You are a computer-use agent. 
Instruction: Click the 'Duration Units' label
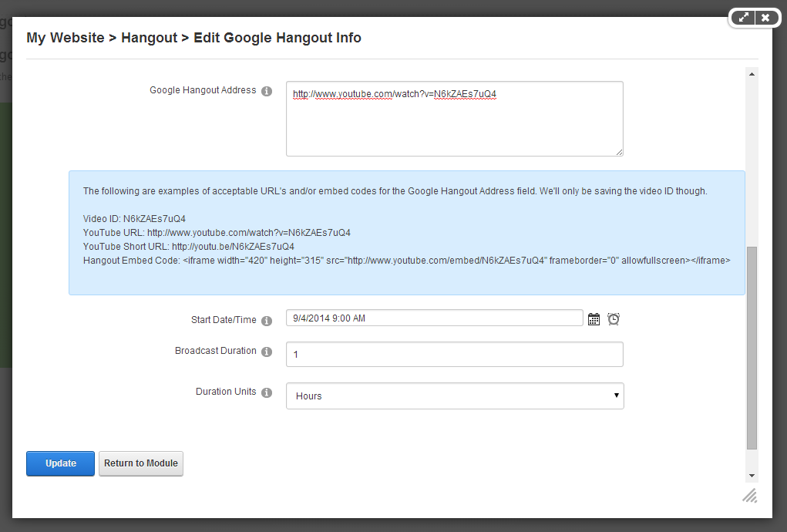pyautogui.click(x=226, y=392)
